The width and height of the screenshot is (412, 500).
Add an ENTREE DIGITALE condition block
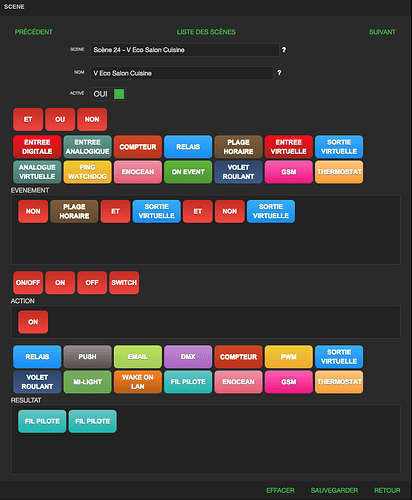[x=37, y=147]
